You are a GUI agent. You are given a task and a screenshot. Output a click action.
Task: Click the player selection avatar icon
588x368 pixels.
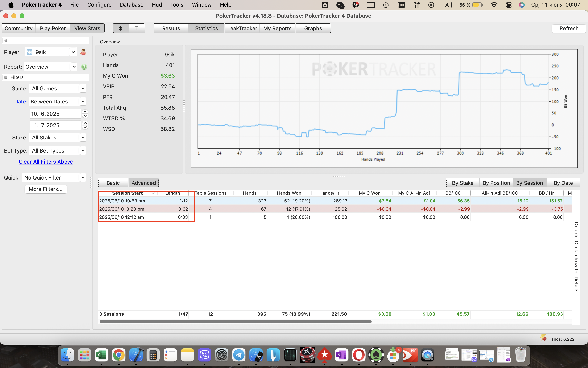(x=83, y=52)
